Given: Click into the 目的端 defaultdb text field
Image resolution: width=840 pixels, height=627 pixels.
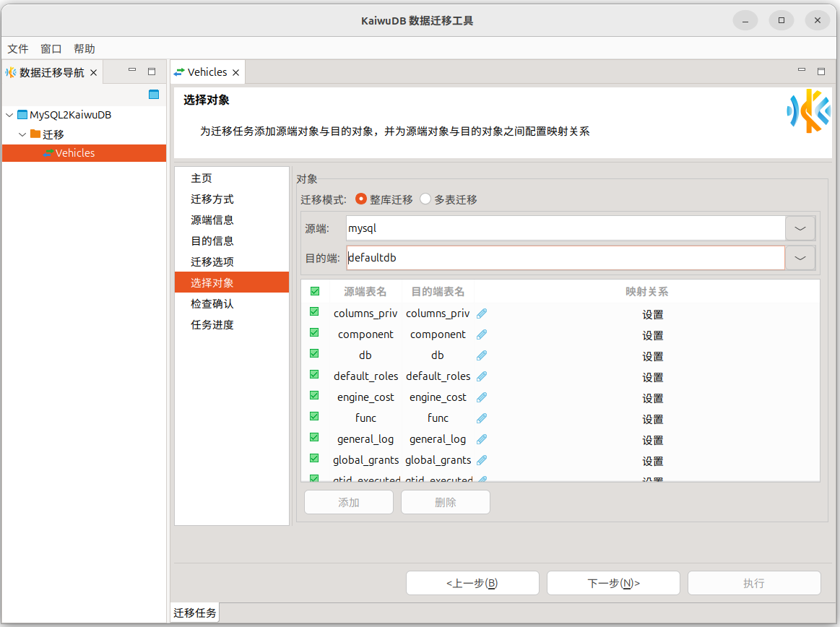Looking at the screenshot, I should [x=565, y=258].
